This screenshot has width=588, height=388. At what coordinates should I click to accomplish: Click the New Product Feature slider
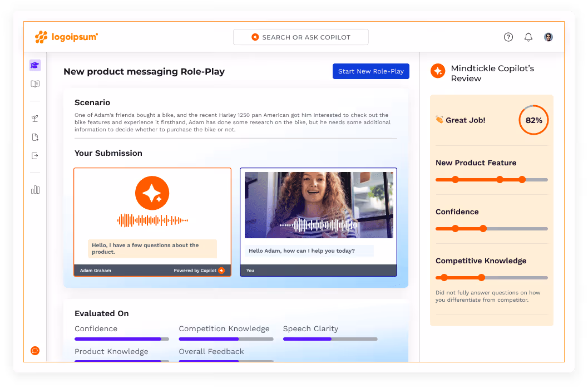point(492,180)
